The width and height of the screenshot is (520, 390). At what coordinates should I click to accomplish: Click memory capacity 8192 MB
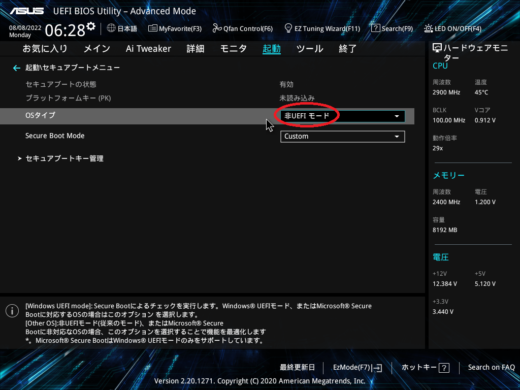coord(445,230)
